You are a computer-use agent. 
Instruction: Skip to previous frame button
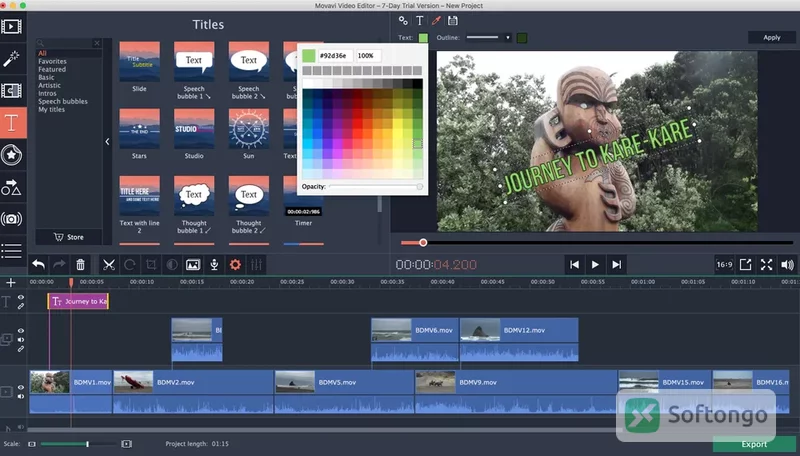pos(574,264)
